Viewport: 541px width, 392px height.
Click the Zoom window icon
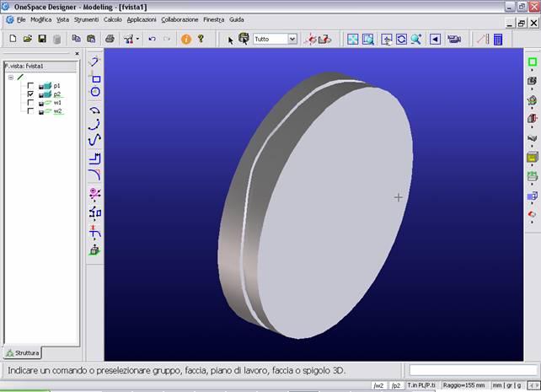coord(367,40)
